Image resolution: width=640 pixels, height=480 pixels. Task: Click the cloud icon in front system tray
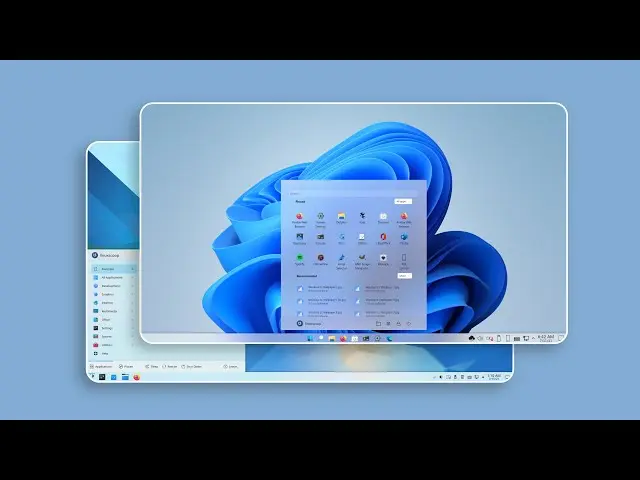point(471,338)
